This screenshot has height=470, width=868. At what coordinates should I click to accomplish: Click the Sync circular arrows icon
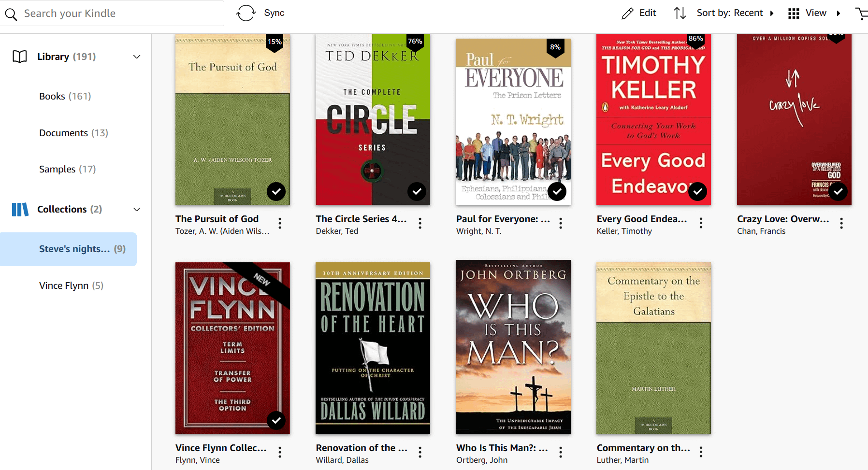coord(246,13)
